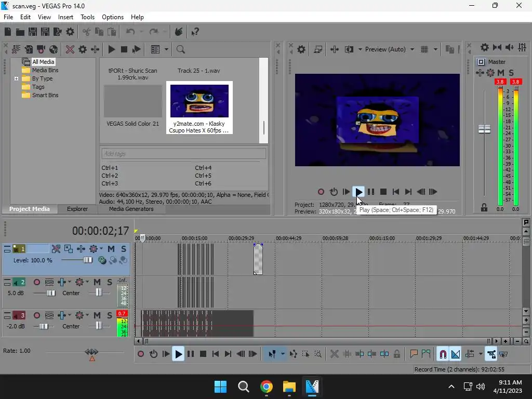532x399 pixels.
Task: Open File Explorer from the taskbar
Action: [289, 387]
